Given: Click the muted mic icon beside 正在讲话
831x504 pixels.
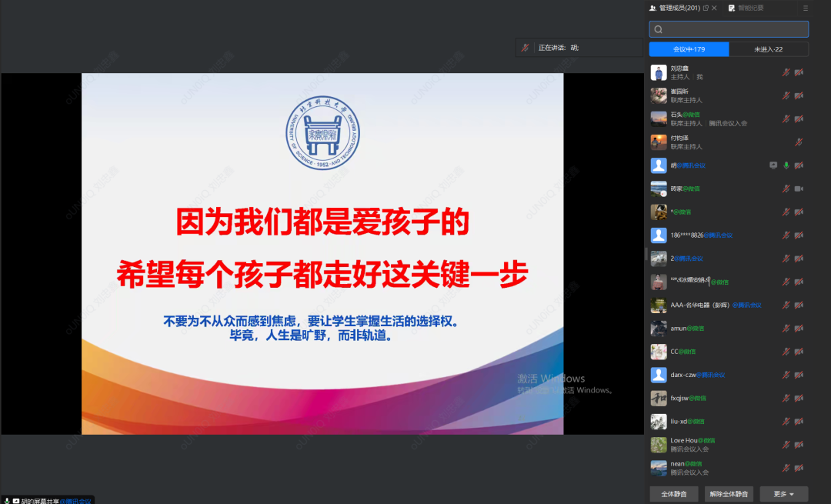Looking at the screenshot, I should click(x=525, y=48).
